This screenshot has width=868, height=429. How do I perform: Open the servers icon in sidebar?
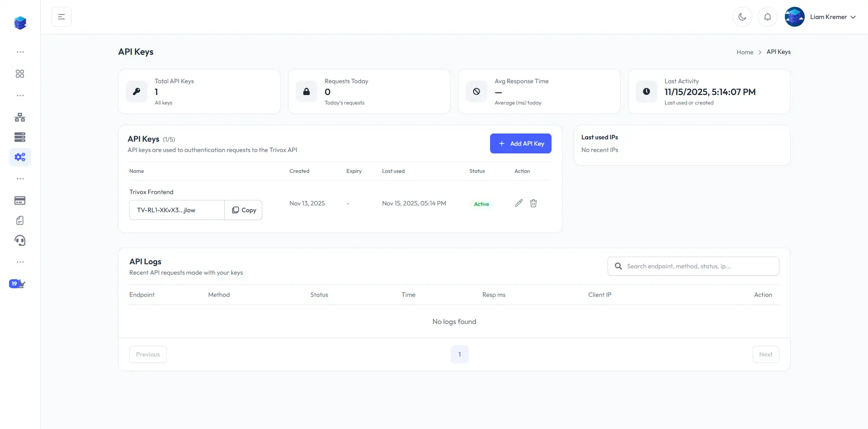point(20,137)
